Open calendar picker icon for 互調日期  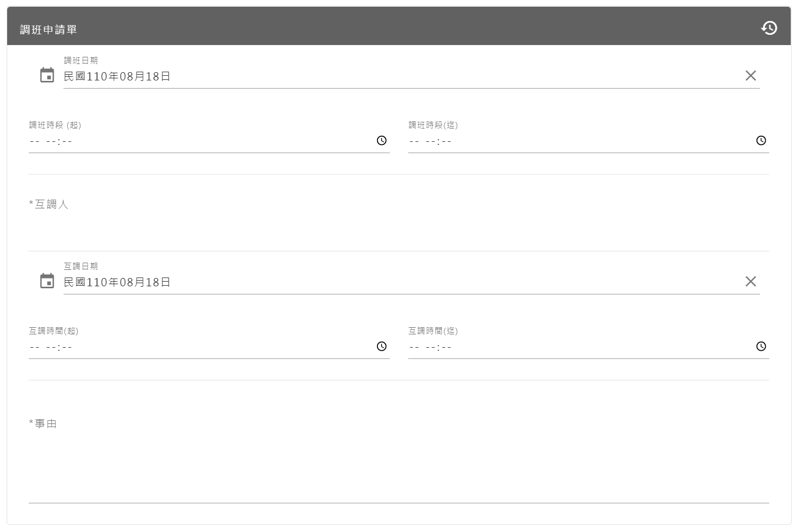47,281
